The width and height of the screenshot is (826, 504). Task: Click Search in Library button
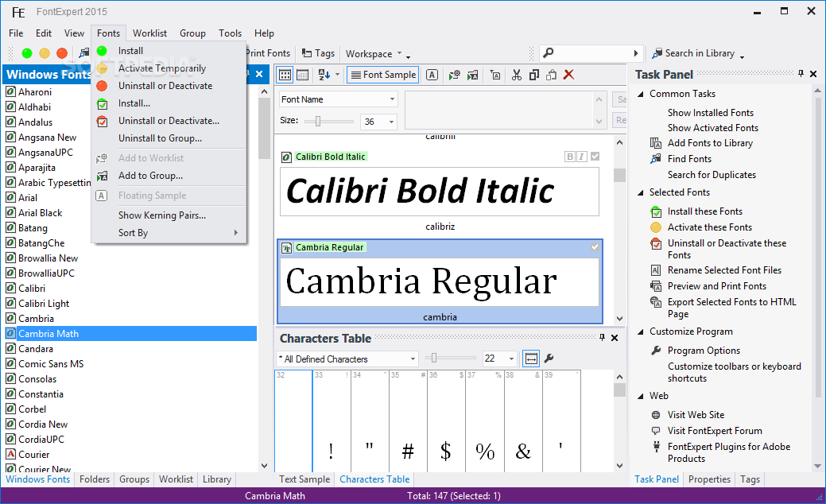693,53
